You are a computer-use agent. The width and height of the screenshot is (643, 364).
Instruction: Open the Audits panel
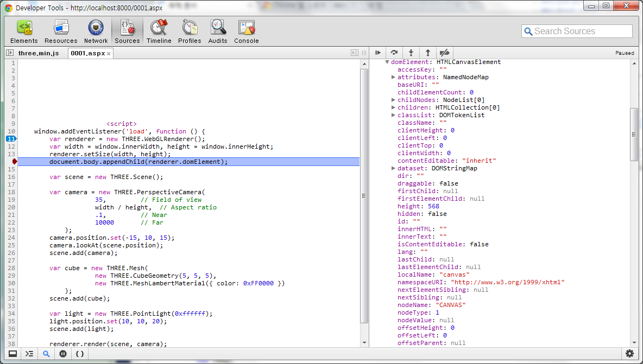coord(218,31)
